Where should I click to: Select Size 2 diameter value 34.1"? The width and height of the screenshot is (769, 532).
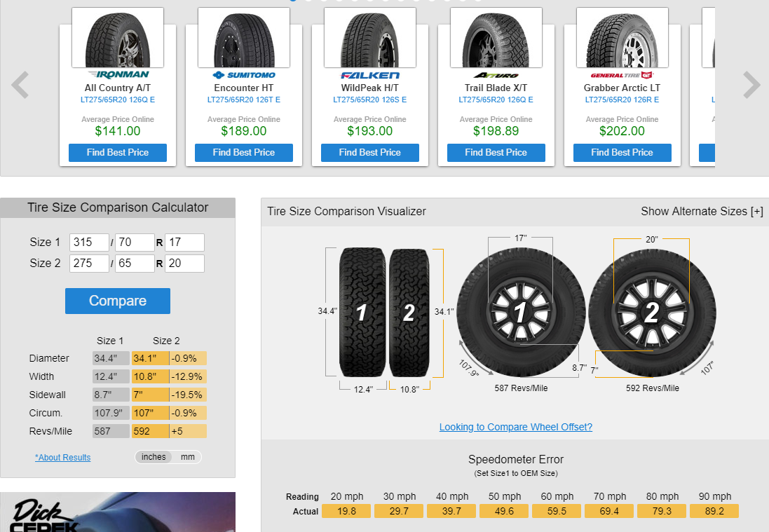point(150,358)
